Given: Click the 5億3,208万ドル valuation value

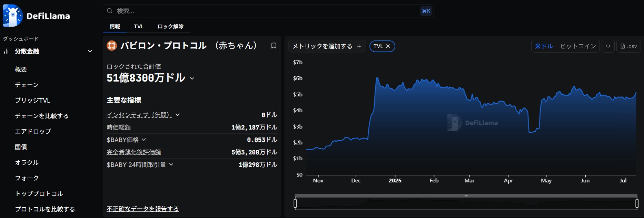Looking at the screenshot, I should click(x=254, y=152).
